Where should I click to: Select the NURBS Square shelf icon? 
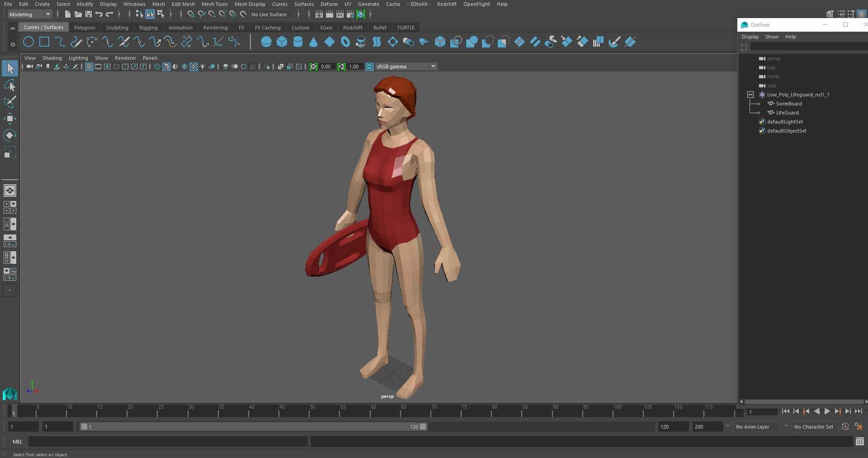pyautogui.click(x=44, y=42)
